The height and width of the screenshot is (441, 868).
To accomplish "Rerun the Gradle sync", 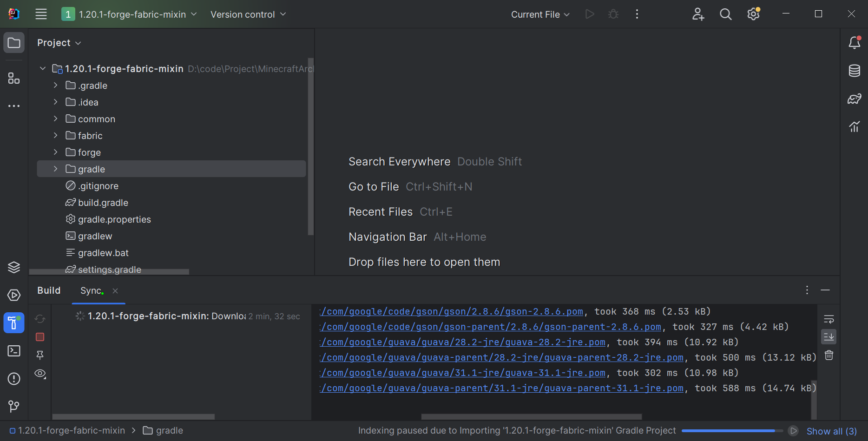I will tap(40, 319).
